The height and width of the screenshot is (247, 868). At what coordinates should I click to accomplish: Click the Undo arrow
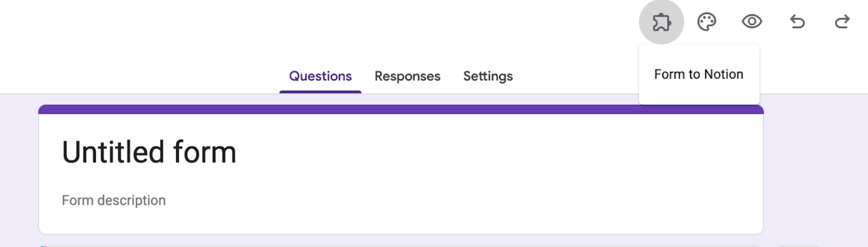(797, 22)
